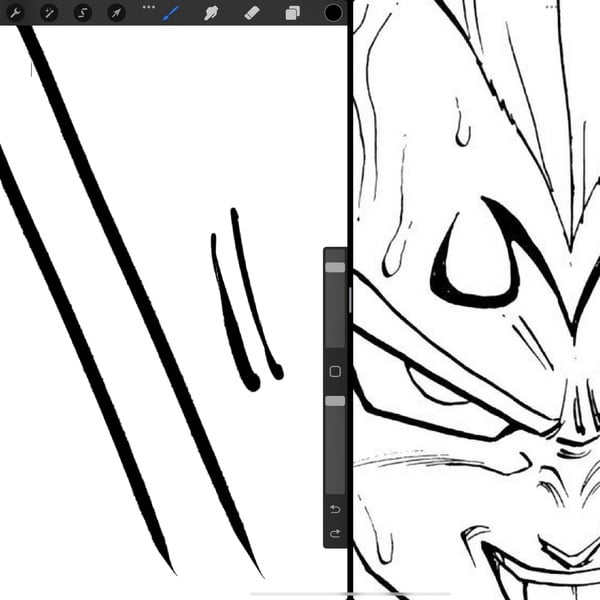Viewport: 600px width, 600px height.
Task: Select the Brush tool
Action: pos(171,13)
